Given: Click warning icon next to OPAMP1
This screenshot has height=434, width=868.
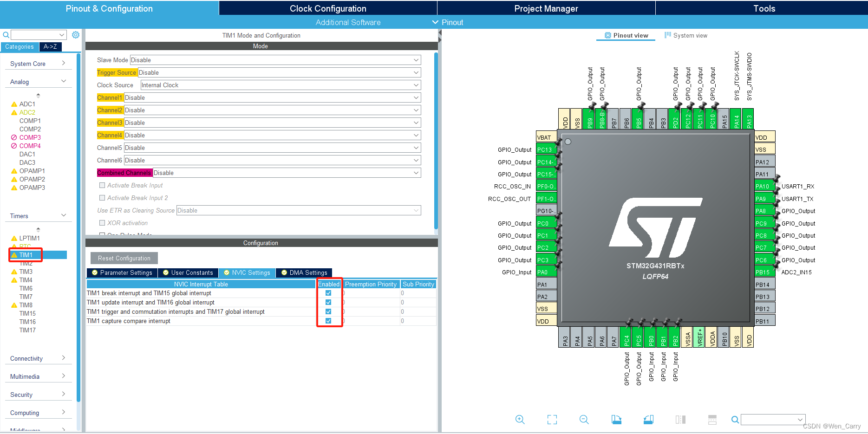Looking at the screenshot, I should click(14, 171).
